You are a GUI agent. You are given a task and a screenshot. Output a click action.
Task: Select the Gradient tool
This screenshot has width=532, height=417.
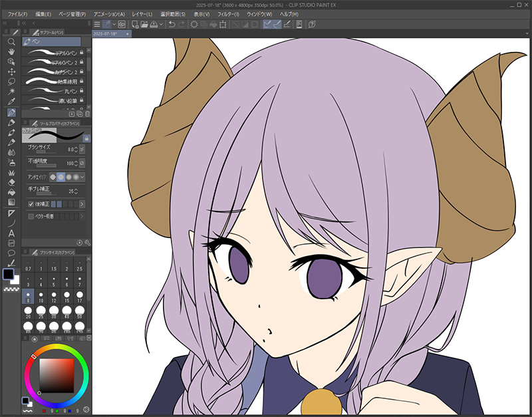click(11, 202)
